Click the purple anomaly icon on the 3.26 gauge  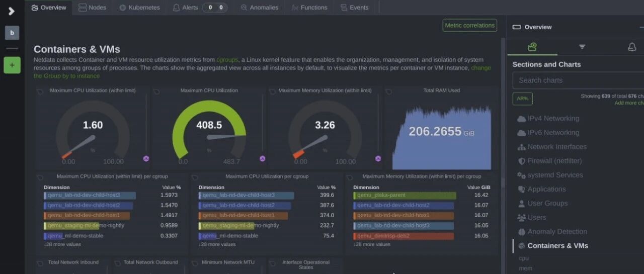[378, 158]
